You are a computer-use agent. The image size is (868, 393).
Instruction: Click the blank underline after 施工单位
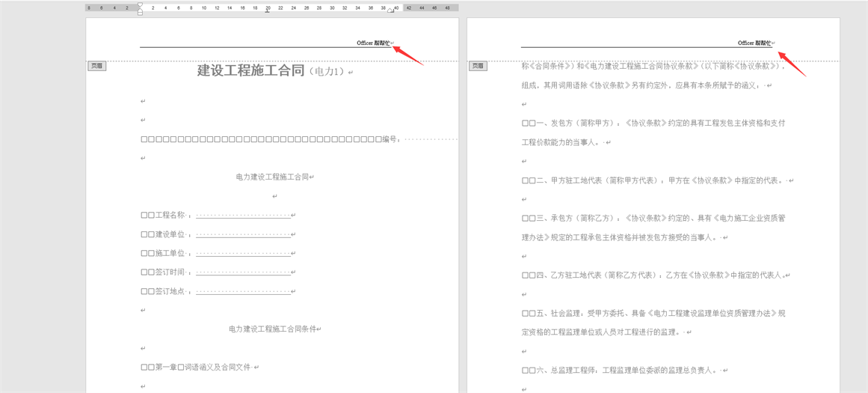tap(243, 253)
